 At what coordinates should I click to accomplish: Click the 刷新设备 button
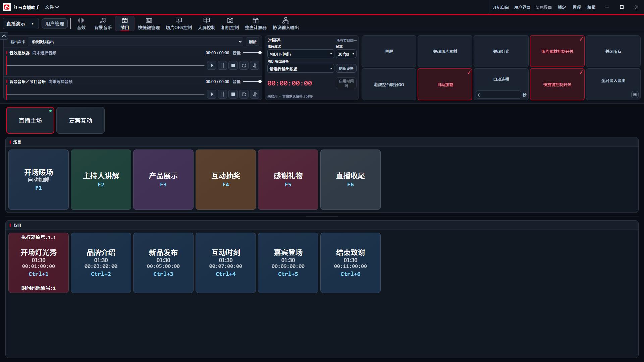point(346,68)
